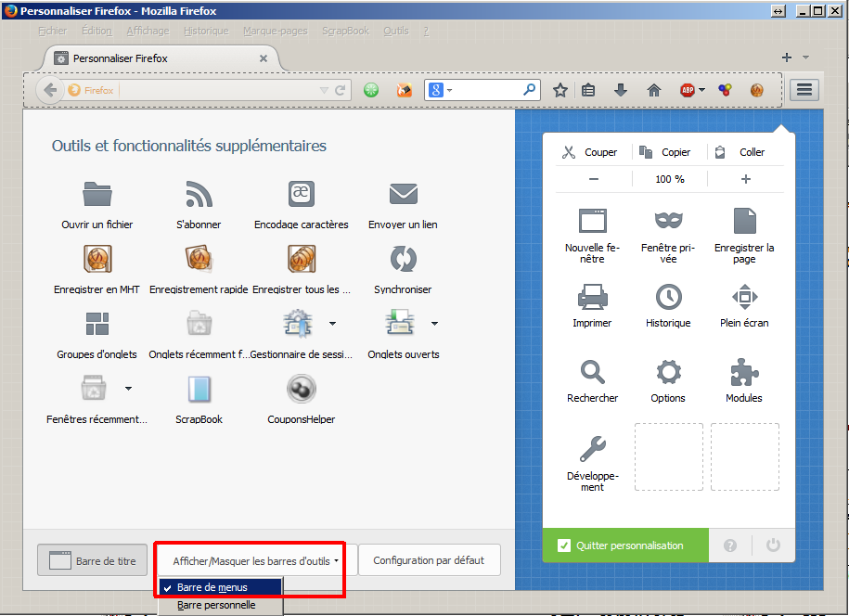Open the URL bar history dropdown arrow

[324, 90]
